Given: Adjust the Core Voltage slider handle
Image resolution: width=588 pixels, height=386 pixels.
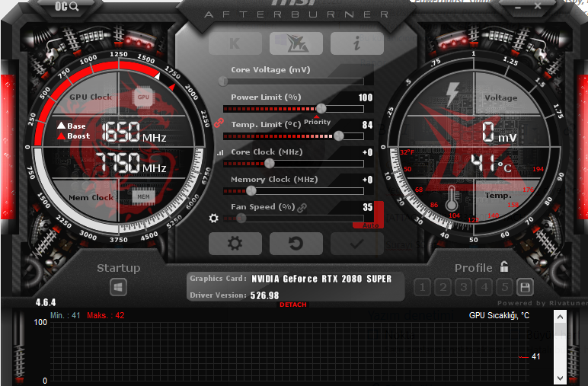Looking at the screenshot, I should (x=223, y=81).
